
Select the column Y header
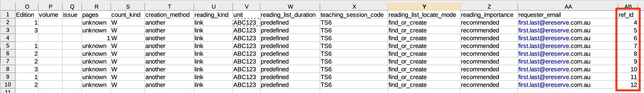424,7
